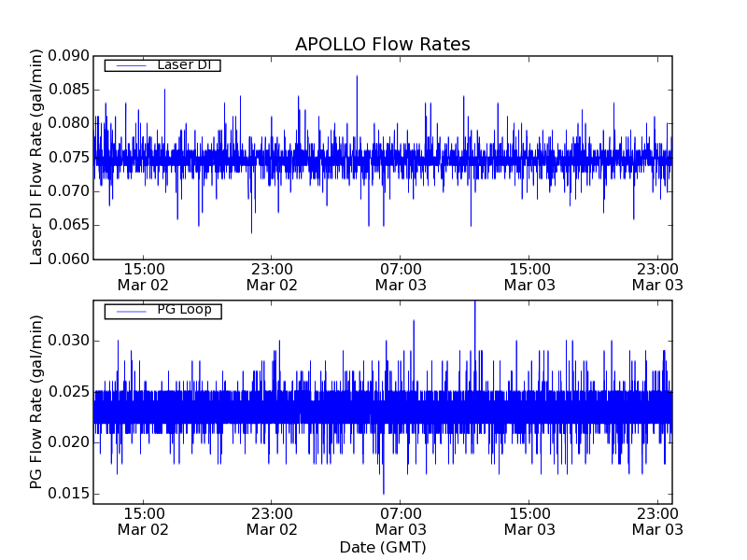Click the Date (GMT) x-axis label

pyautogui.click(x=382, y=547)
